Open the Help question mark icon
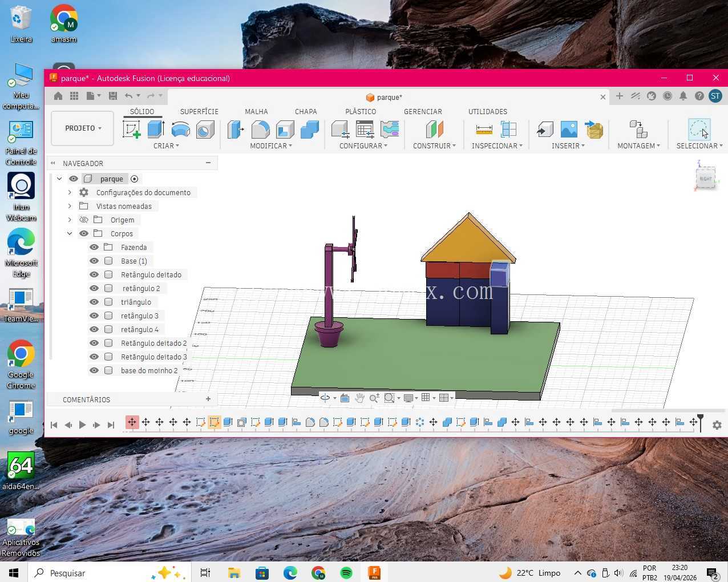The height and width of the screenshot is (582, 728). pos(699,96)
